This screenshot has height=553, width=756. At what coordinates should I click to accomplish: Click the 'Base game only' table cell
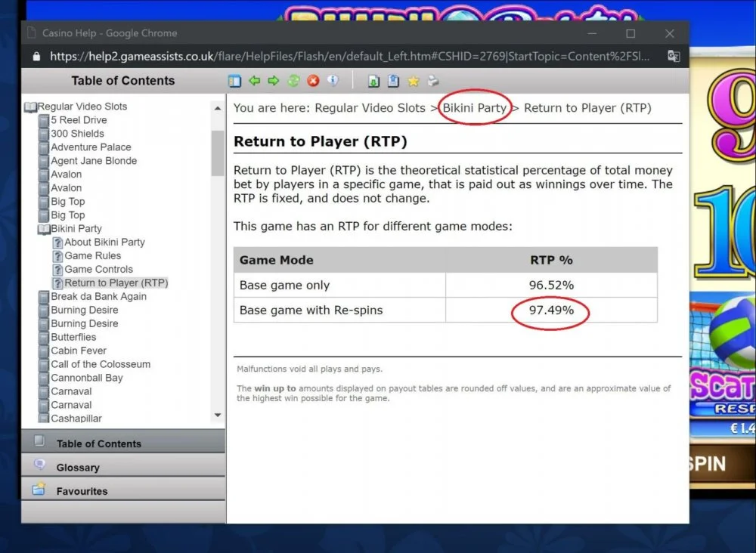point(339,285)
